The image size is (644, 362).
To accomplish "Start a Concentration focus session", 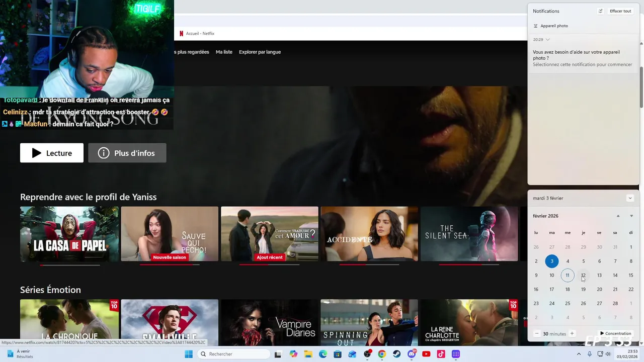I will point(615,333).
